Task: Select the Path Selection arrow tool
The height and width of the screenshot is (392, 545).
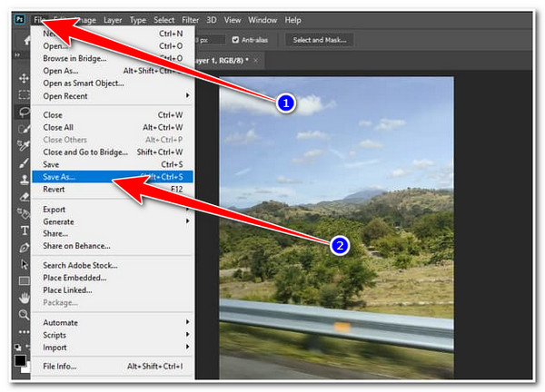Action: 24,264
